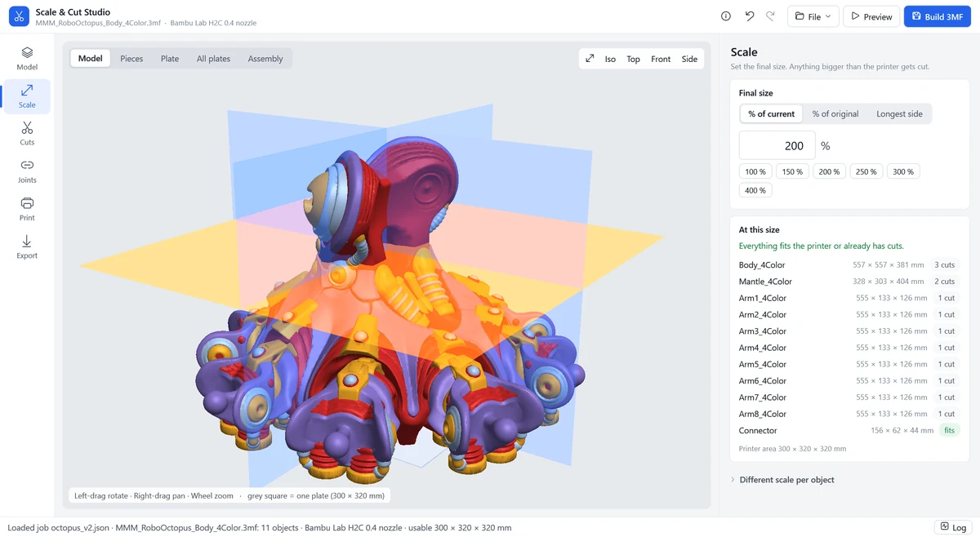The image size is (980, 537).
Task: Select the Arm2_4Color object row
Action: pyautogui.click(x=849, y=314)
